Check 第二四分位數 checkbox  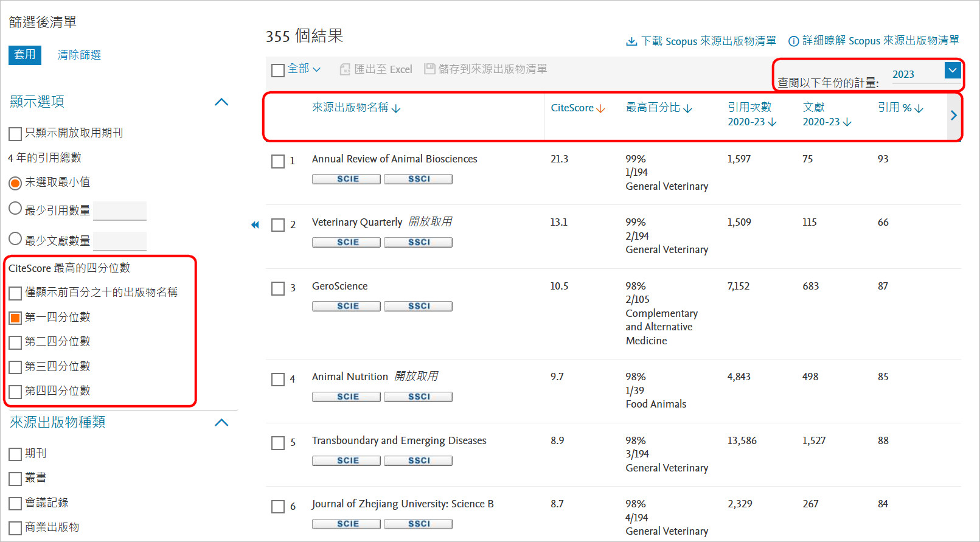coord(15,342)
